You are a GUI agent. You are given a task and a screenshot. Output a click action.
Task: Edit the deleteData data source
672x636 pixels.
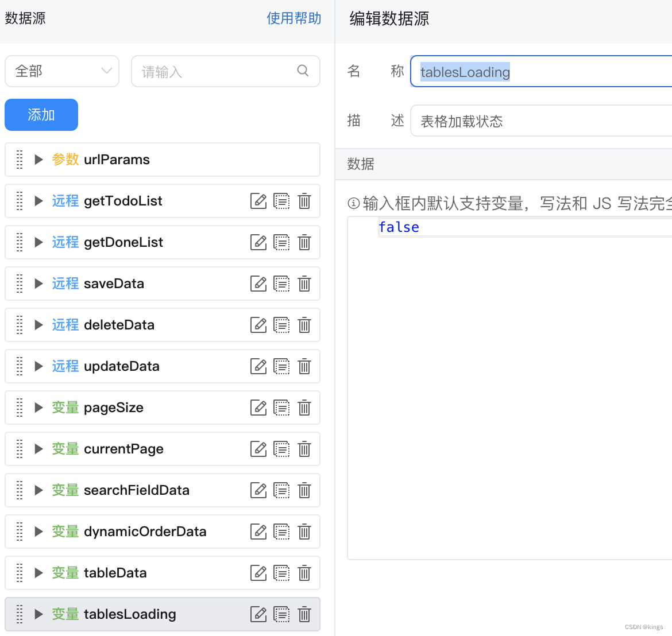[258, 325]
